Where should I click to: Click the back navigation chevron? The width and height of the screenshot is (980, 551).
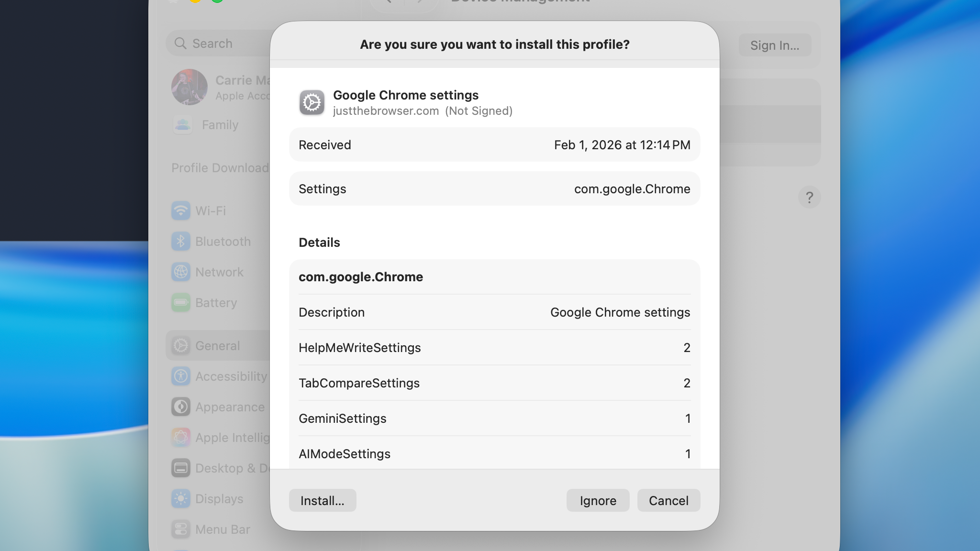pyautogui.click(x=389, y=1)
